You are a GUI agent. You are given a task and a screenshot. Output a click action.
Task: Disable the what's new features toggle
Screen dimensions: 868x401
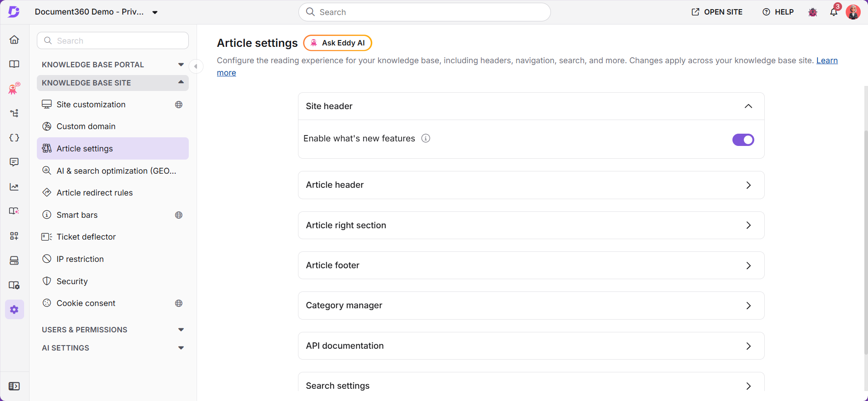point(743,140)
